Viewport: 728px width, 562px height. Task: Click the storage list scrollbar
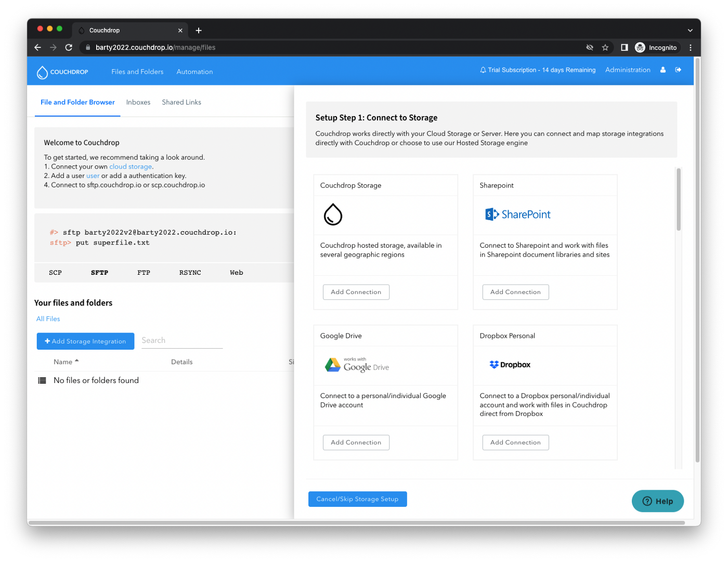[679, 199]
